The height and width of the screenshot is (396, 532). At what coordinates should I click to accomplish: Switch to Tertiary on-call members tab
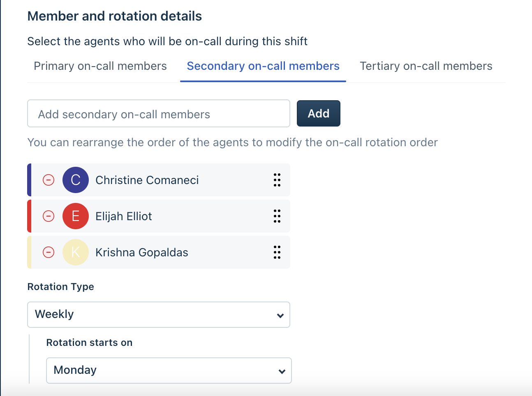pos(426,66)
